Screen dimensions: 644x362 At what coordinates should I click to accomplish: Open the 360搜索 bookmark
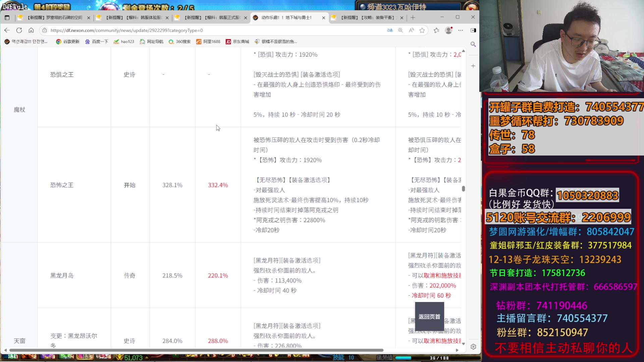click(179, 42)
